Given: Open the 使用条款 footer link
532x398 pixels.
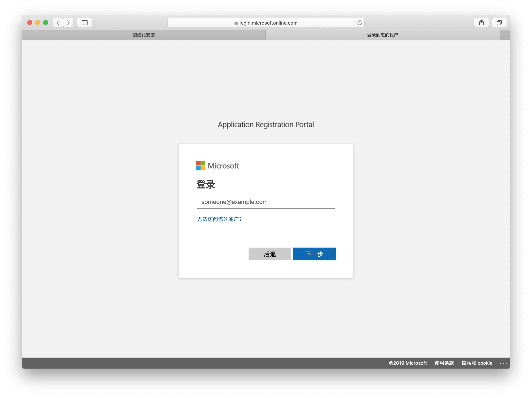Looking at the screenshot, I should pos(444,363).
